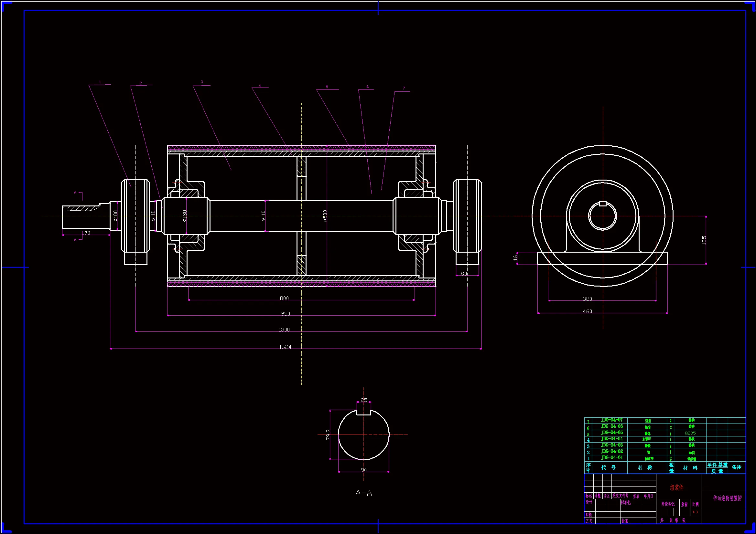Click the 1624 overall length dimension
The width and height of the screenshot is (756, 534).
(285, 347)
